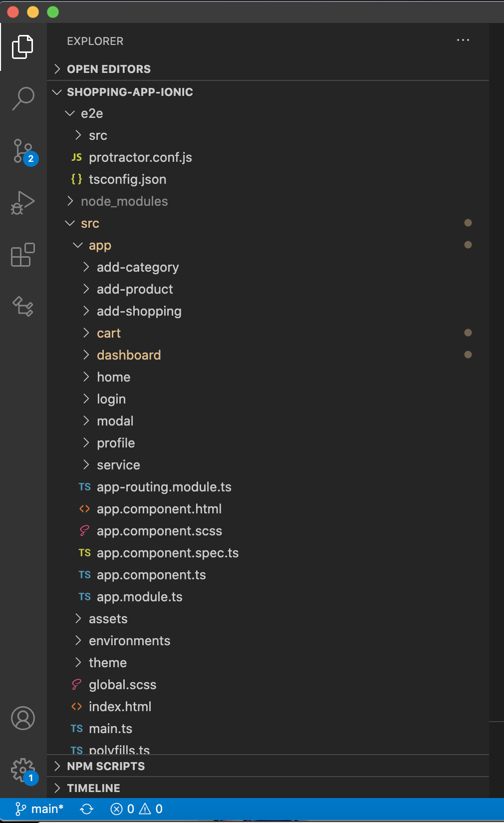Open the Explorer view in activity bar
The image size is (504, 823).
coord(23,47)
